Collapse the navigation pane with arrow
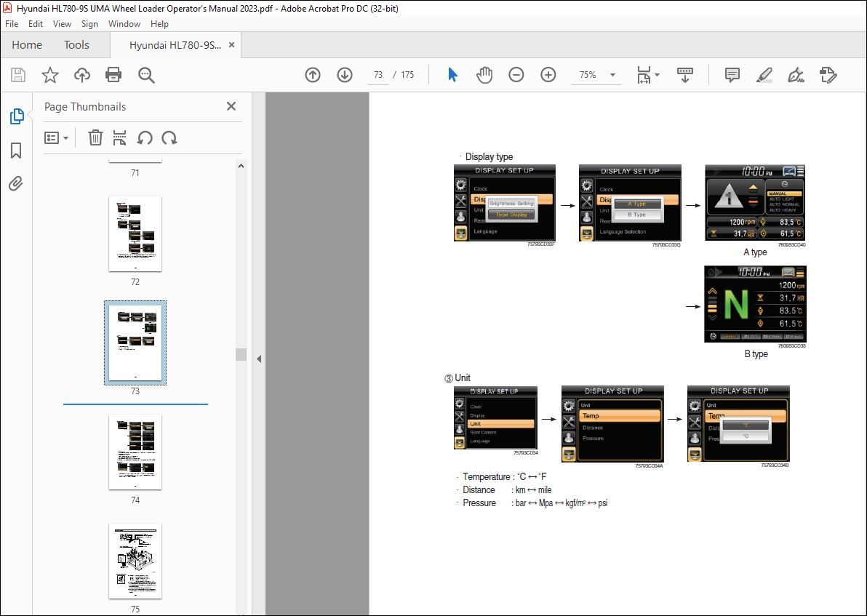This screenshot has height=616, width=867. (258, 359)
